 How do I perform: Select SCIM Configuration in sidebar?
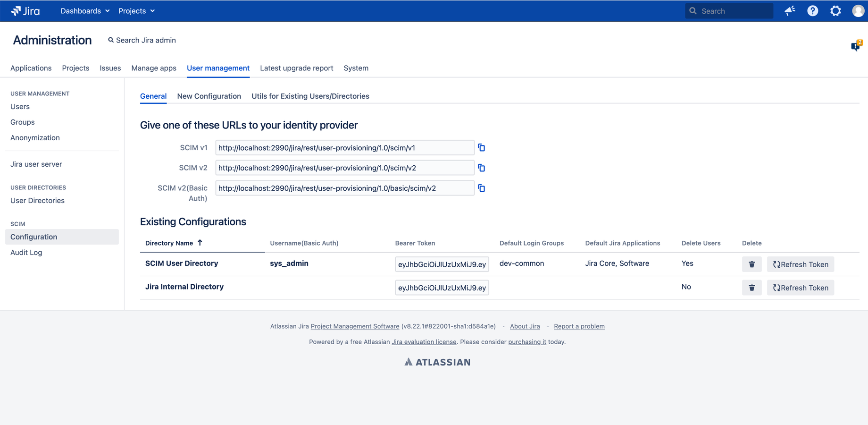(62, 237)
